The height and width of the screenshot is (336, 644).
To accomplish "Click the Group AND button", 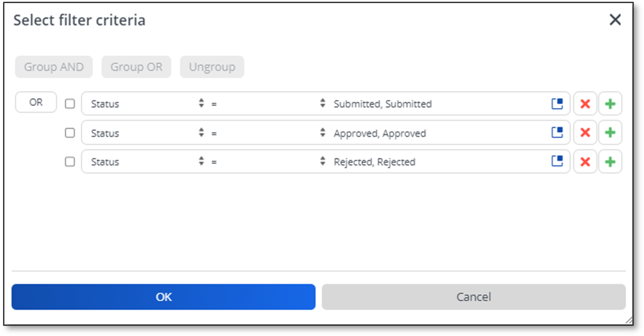I will 54,67.
